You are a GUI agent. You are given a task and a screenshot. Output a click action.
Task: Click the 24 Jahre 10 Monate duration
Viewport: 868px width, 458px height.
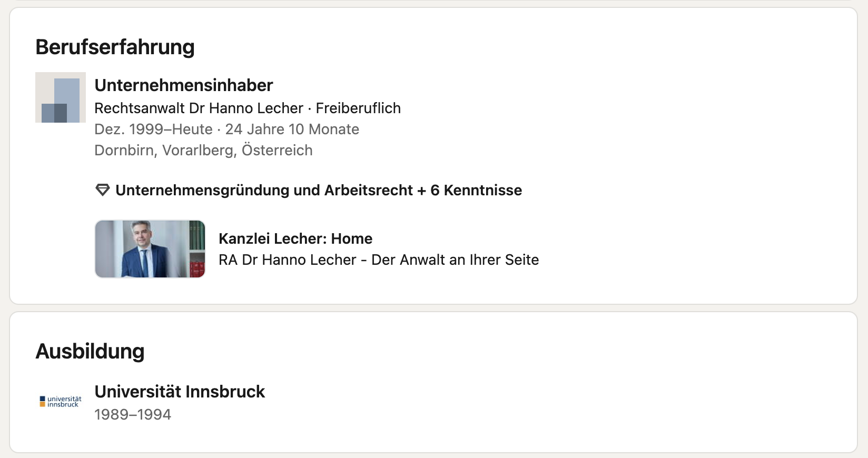292,129
